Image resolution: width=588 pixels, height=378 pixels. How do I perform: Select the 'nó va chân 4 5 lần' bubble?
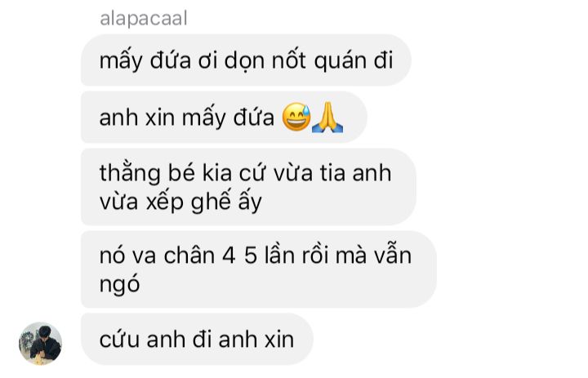(259, 269)
